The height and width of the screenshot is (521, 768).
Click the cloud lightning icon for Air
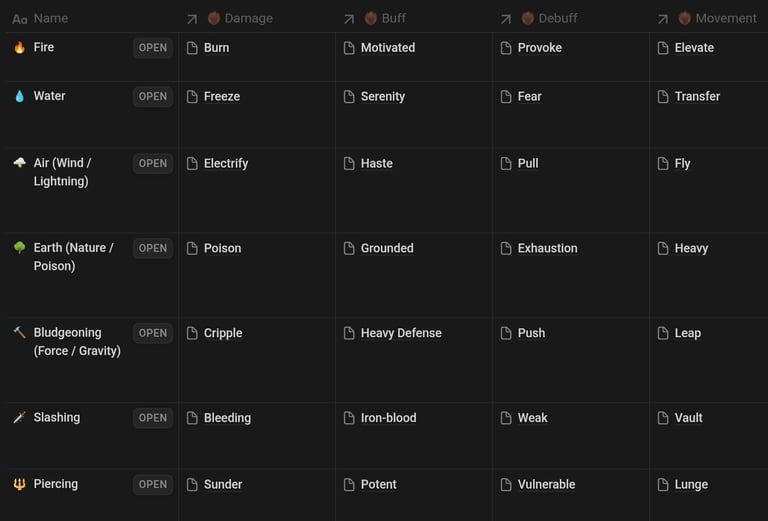tap(20, 163)
